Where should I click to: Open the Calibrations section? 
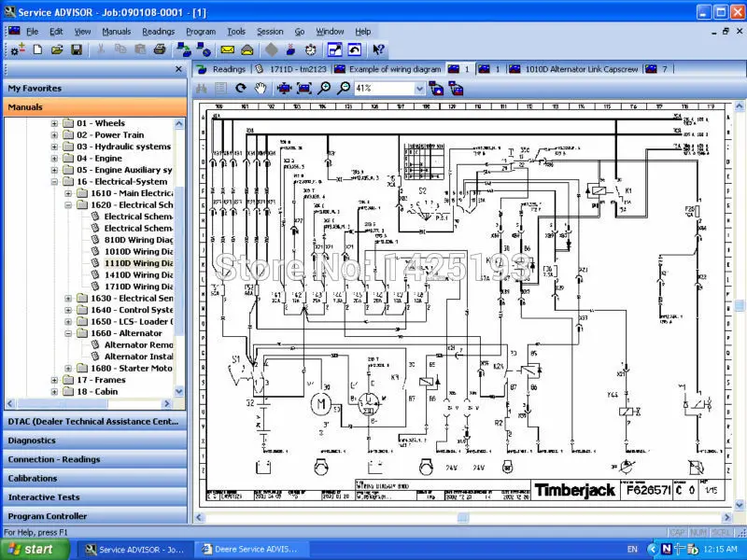pos(95,478)
